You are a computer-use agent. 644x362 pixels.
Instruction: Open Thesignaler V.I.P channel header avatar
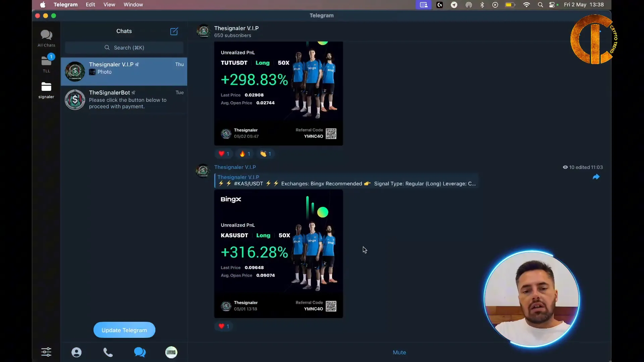point(203,31)
